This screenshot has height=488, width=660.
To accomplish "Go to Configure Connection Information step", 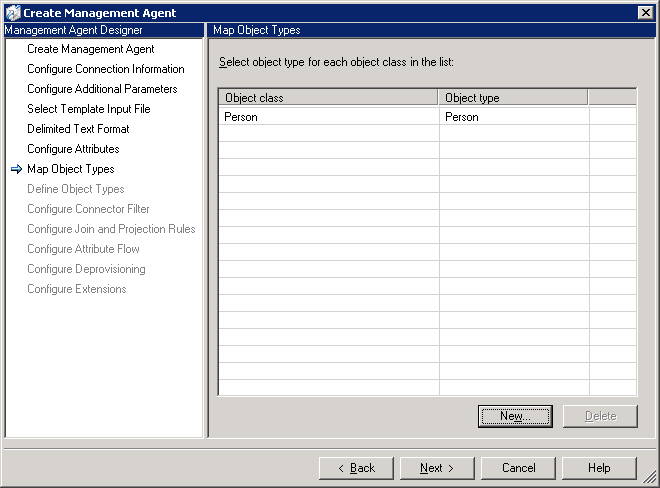I will tap(106, 69).
